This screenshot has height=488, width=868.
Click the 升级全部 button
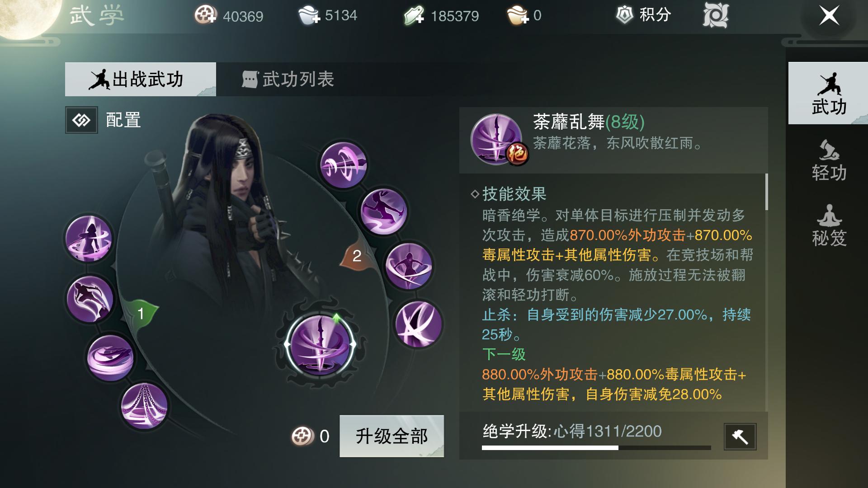pyautogui.click(x=392, y=436)
